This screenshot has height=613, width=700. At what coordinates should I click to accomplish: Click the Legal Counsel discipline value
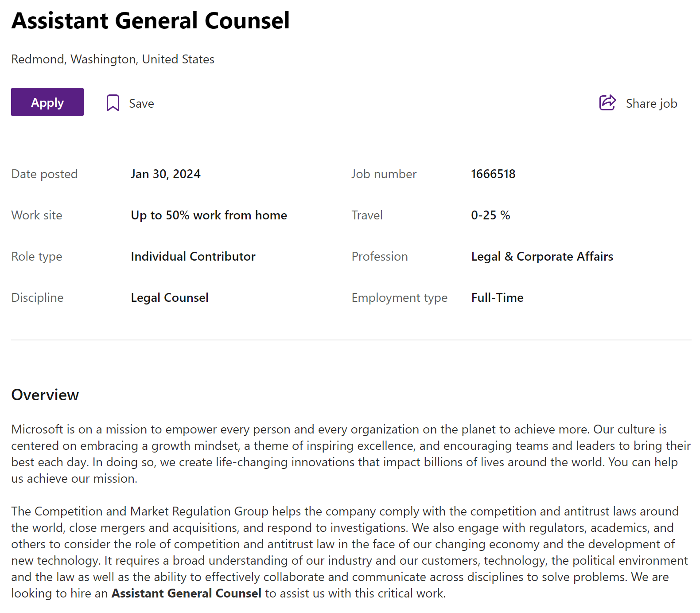(x=170, y=298)
